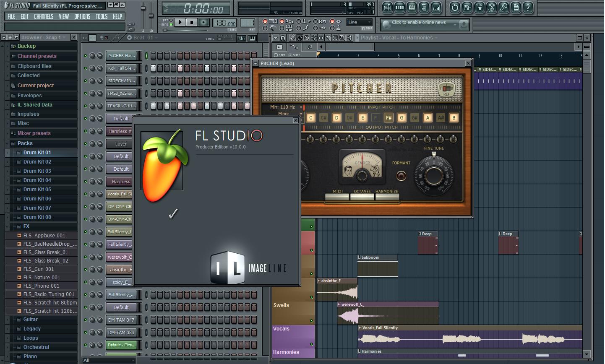Screen dimensions: 605x364
Task: Open the OPTIONS menu
Action: tap(82, 16)
